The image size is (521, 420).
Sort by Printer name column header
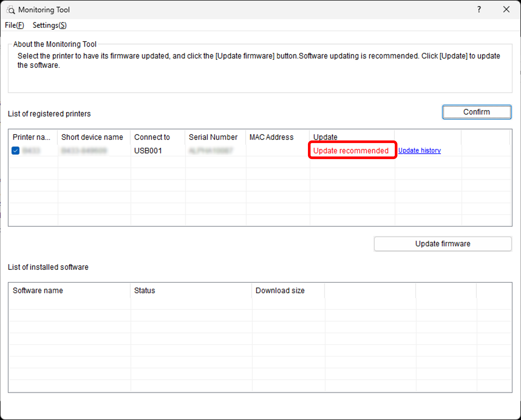point(32,137)
